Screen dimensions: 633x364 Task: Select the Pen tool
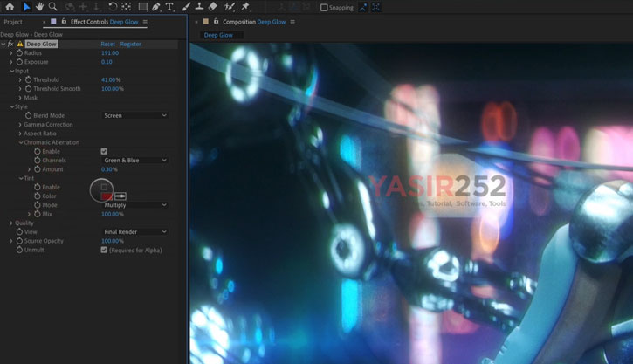pos(156,6)
